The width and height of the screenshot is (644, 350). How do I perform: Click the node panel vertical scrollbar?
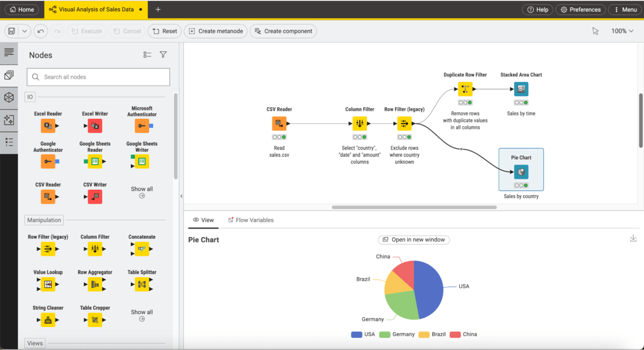click(x=176, y=136)
